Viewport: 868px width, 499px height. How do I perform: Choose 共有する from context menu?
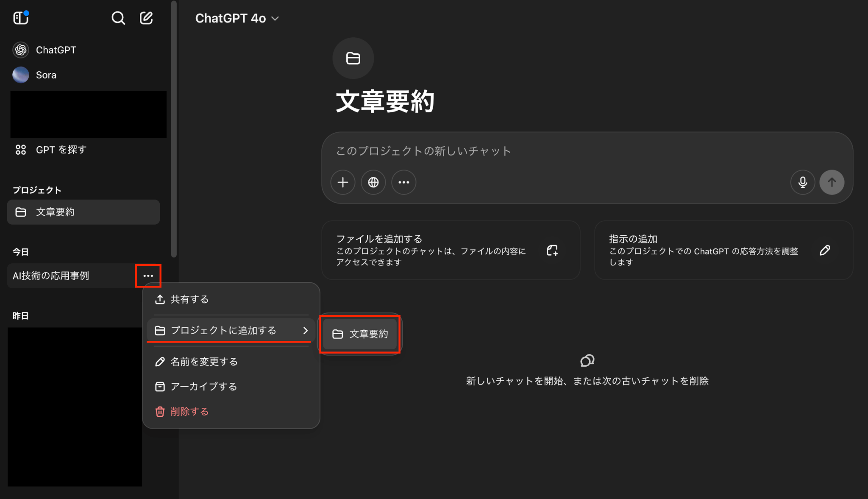(x=231, y=299)
